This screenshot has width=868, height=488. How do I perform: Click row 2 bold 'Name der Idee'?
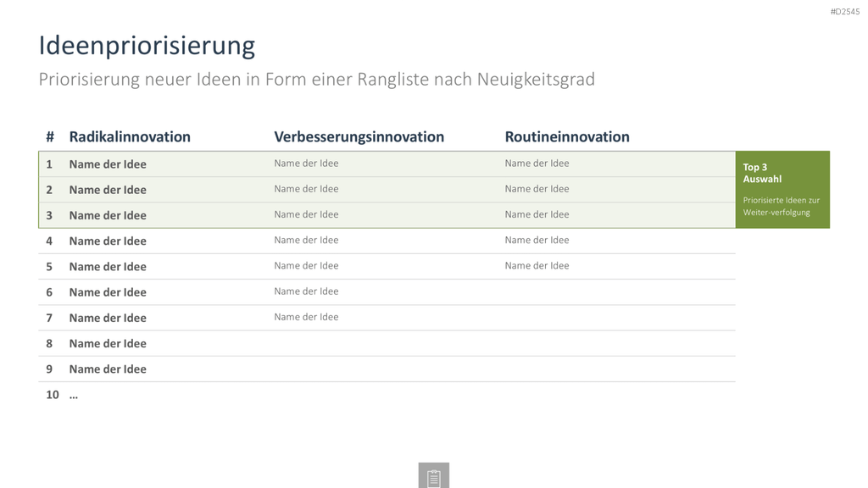(108, 190)
